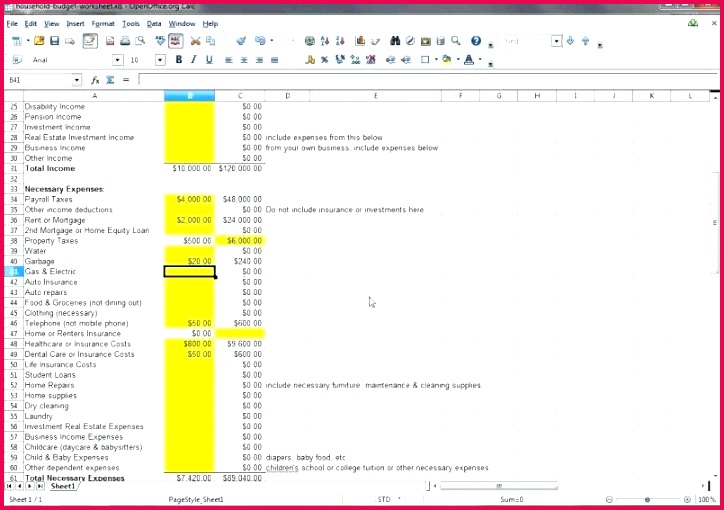
Task: Open the Help question mark icon
Action: tap(476, 41)
